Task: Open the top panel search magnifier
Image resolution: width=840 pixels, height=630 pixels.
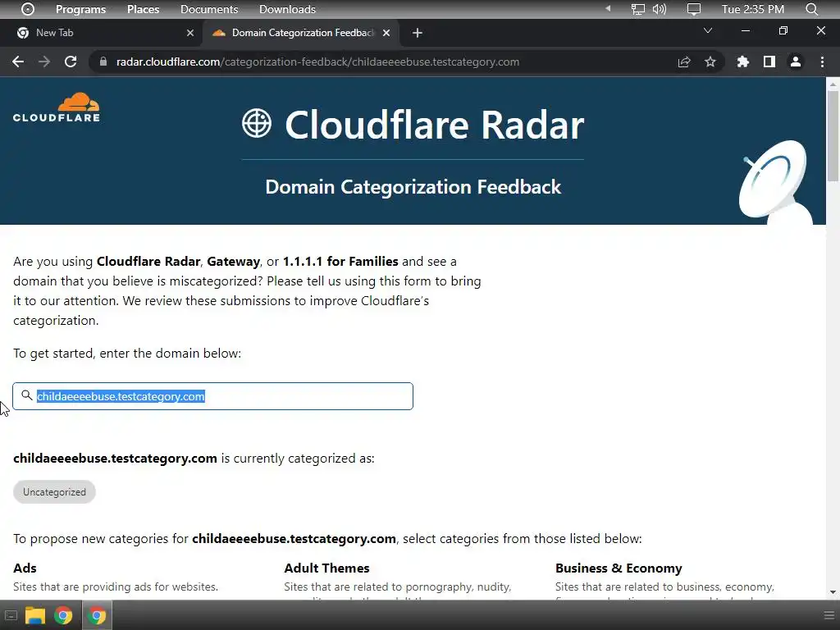Action: coord(811,9)
